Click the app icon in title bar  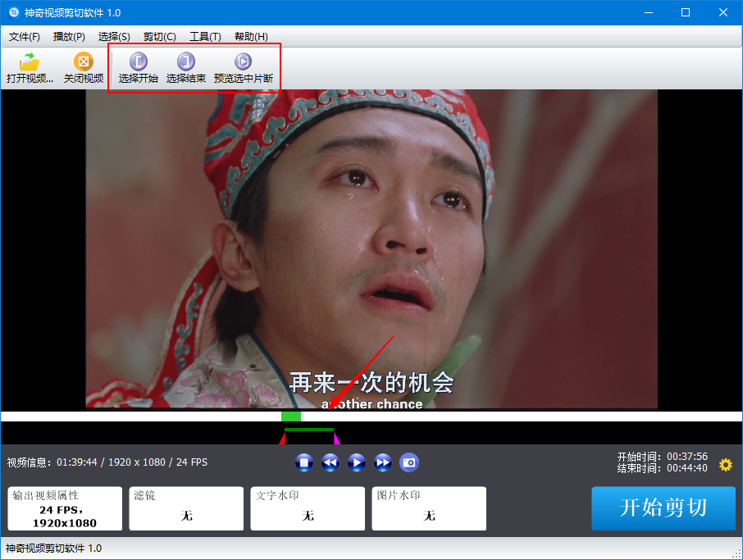point(14,12)
